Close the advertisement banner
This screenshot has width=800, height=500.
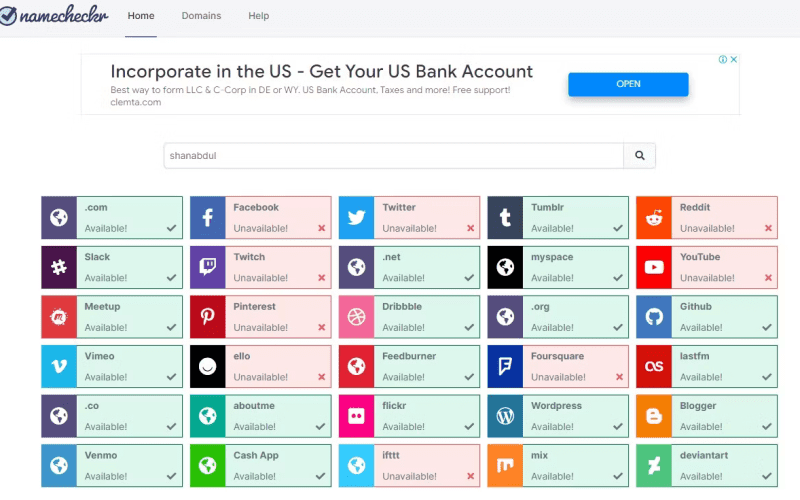tap(734, 60)
